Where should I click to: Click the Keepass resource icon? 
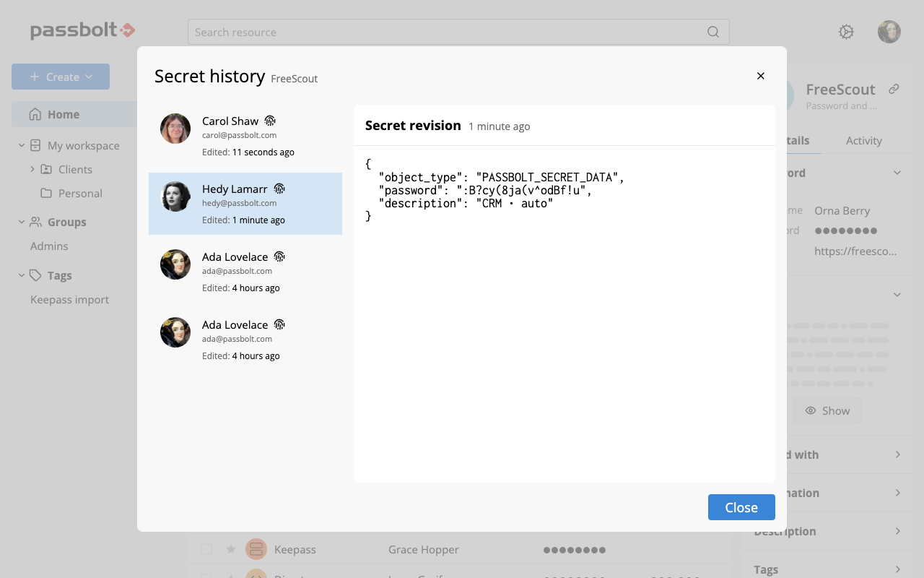256,549
